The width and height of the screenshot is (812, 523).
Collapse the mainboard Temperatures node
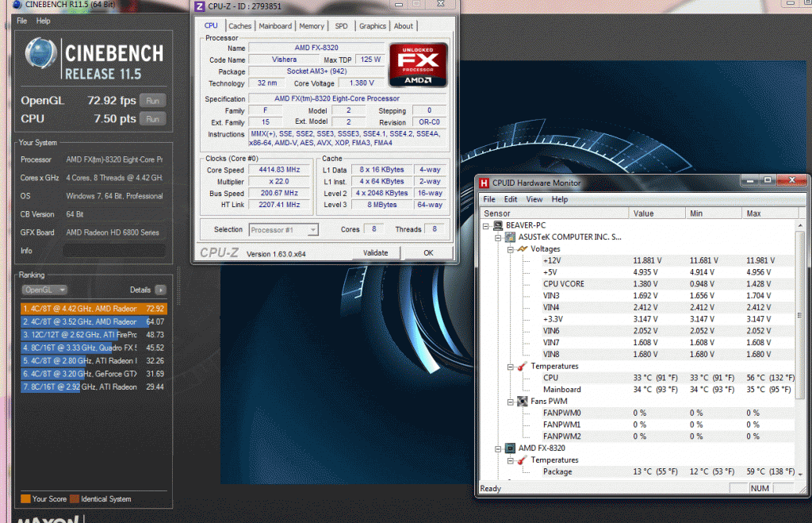coord(511,367)
